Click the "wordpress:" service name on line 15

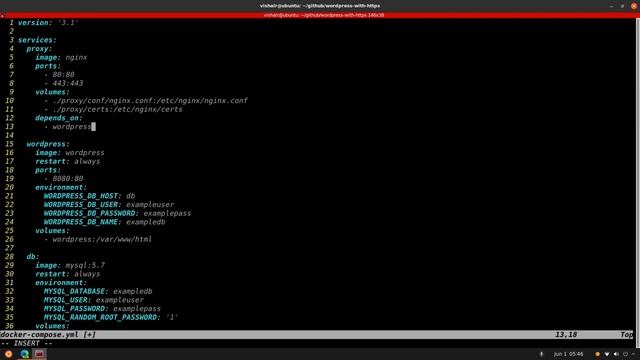point(48,144)
